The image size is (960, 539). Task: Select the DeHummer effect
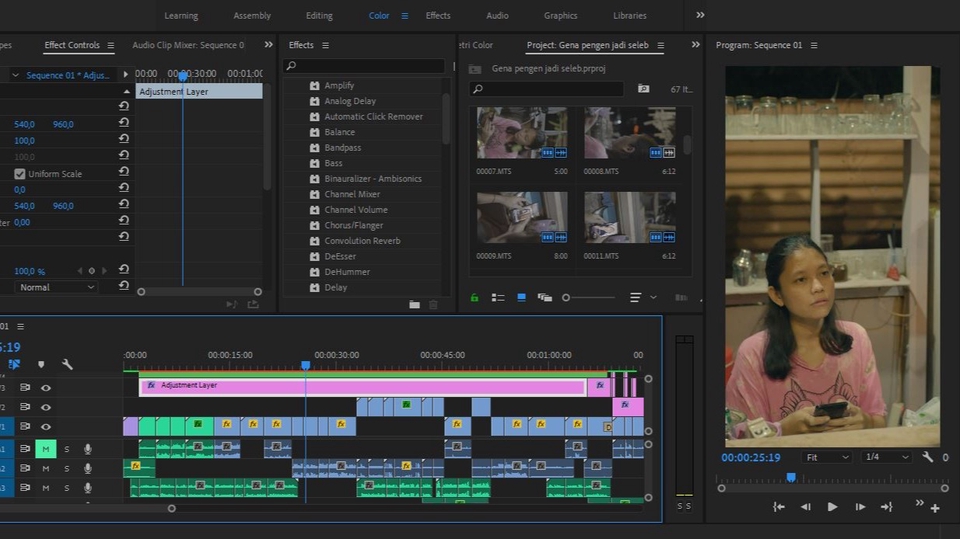(x=347, y=272)
